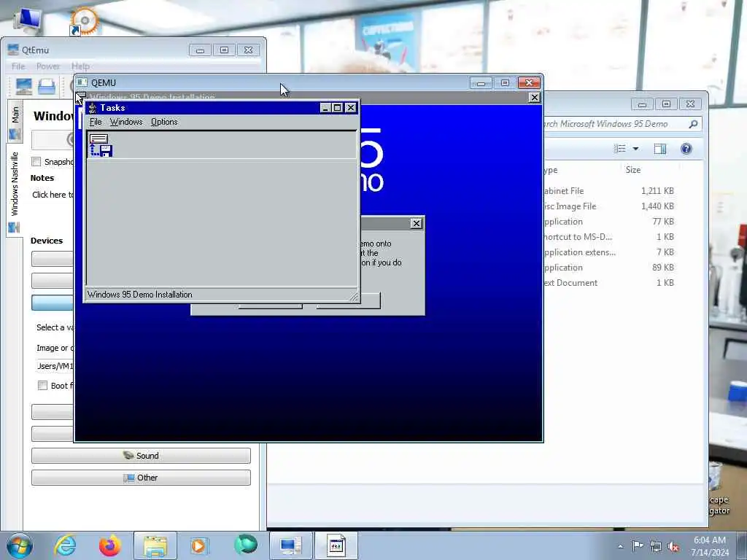Select the Text Document row 1 KB
The image size is (747, 560).
pos(609,283)
